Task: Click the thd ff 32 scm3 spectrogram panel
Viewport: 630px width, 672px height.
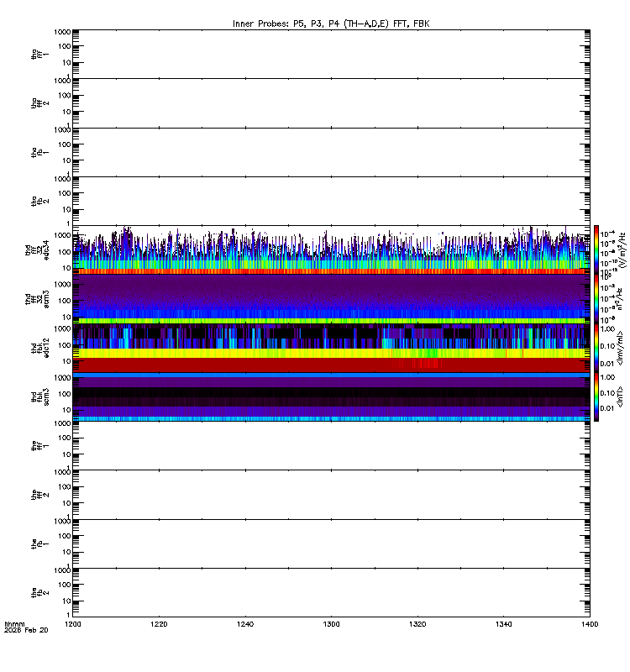Action: coord(331,299)
